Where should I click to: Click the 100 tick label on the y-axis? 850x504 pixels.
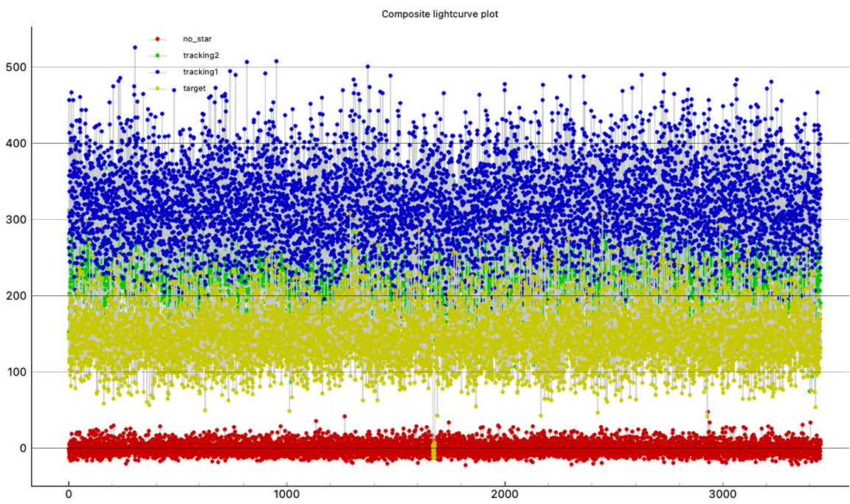(x=14, y=372)
